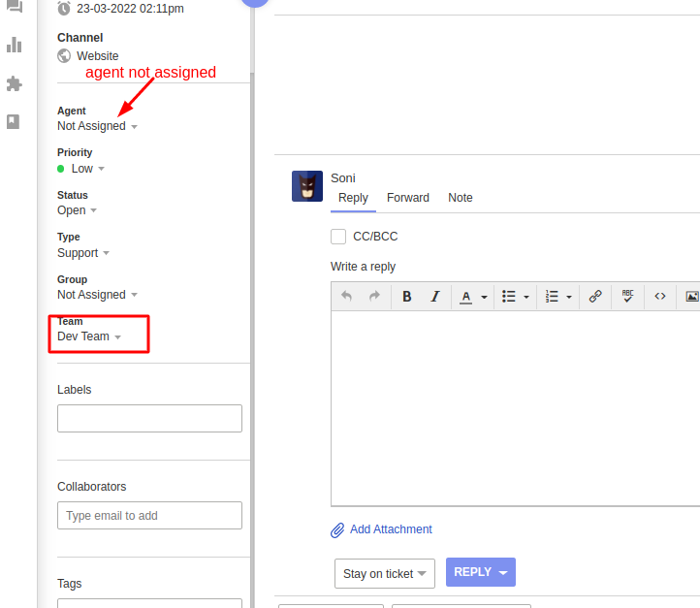700x608 pixels.
Task: Switch to the Note tab
Action: tap(461, 198)
